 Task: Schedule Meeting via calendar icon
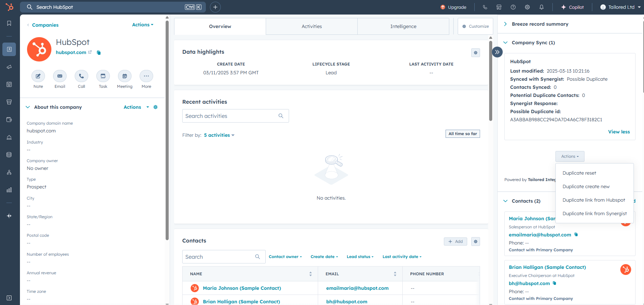point(125,76)
